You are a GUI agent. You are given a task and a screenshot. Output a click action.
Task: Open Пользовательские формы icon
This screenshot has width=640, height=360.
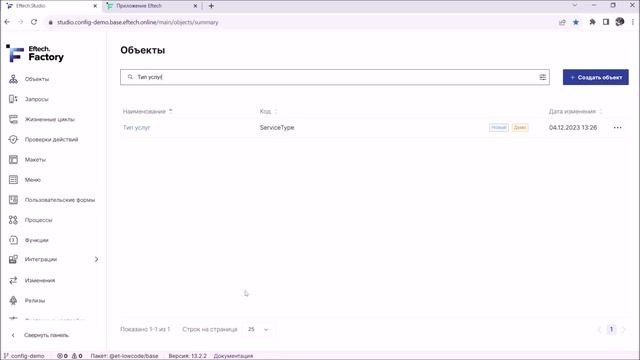click(13, 200)
